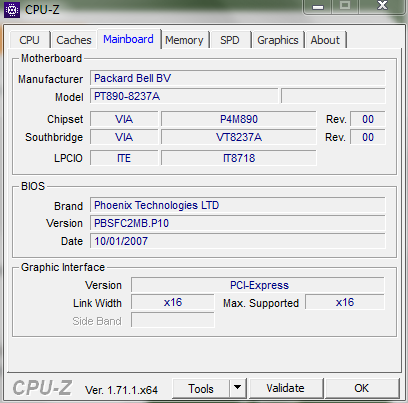The width and height of the screenshot is (408, 403).
Task: Click the BIOS date 10/01/2007 field
Action: coord(237,241)
